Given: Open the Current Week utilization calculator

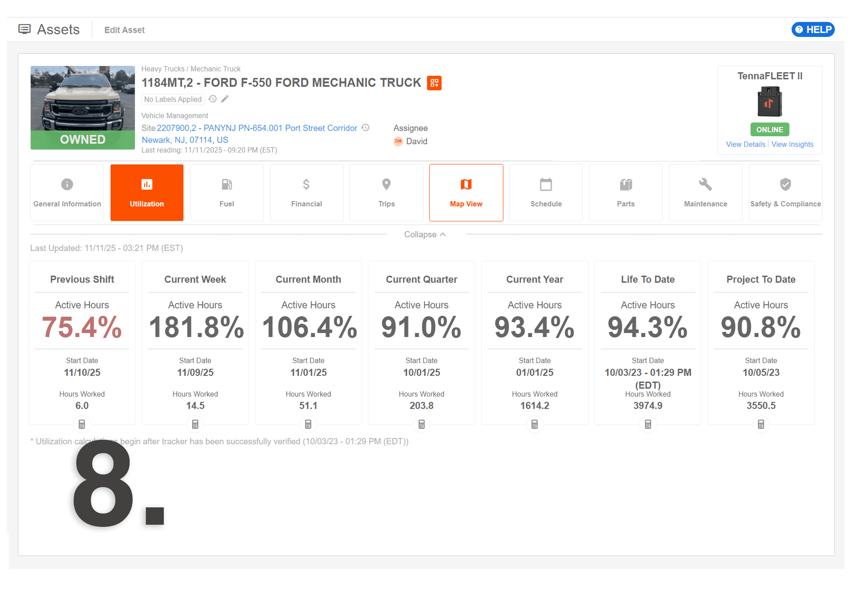Looking at the screenshot, I should coord(195,424).
